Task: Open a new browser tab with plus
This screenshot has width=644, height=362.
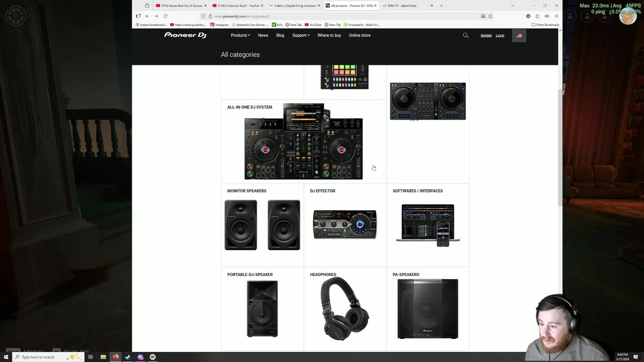Action: tap(441, 6)
